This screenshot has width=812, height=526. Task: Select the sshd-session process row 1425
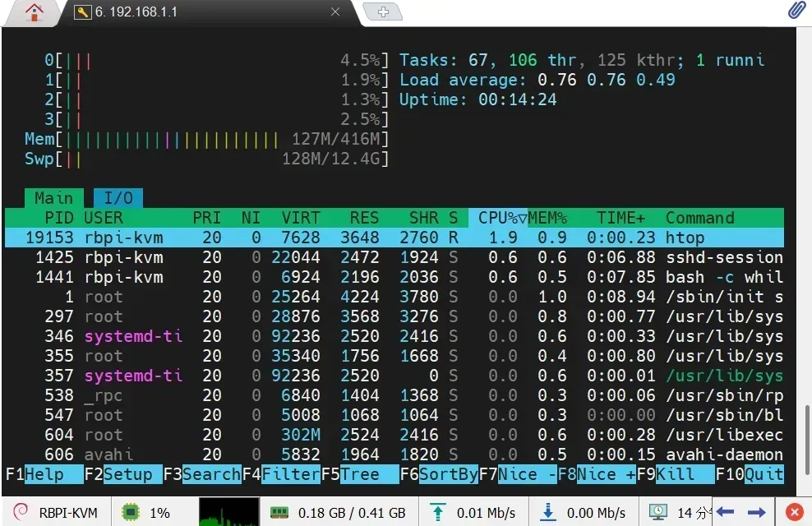tap(394, 257)
